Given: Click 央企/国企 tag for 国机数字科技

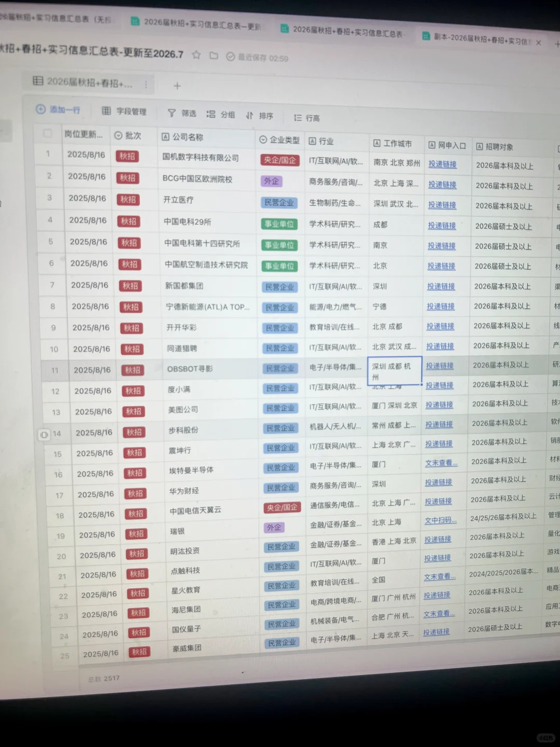Looking at the screenshot, I should point(280,160).
